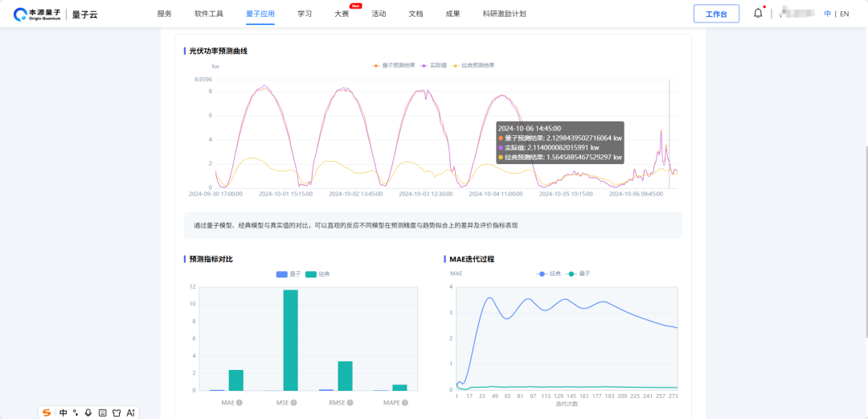Viewport: 868px width, 419px height.
Task: Click the green MAPE bar
Action: (399, 388)
